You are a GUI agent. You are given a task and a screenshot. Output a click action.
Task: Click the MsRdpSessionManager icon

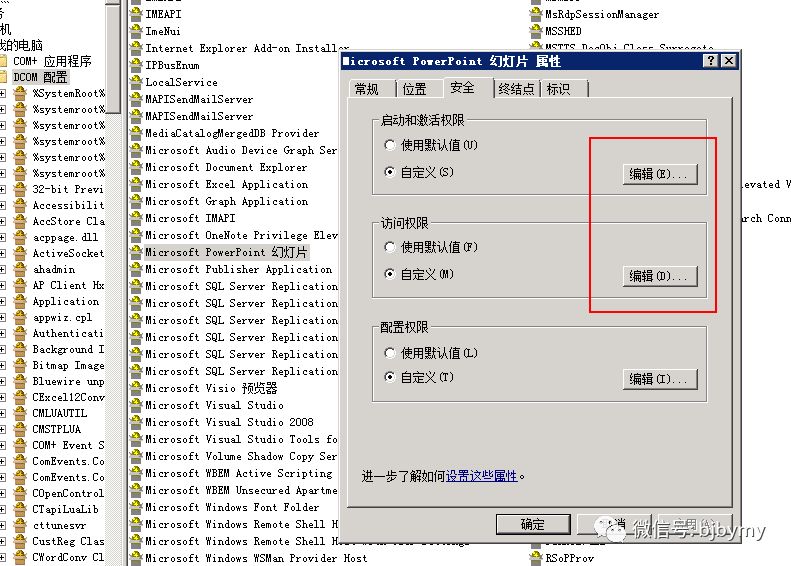(536, 14)
